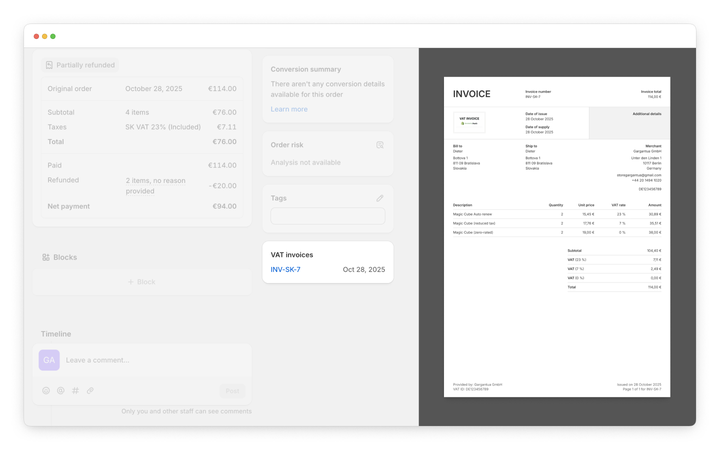Insert emoji via the smiley icon
This screenshot has width=720, height=450.
(x=46, y=391)
